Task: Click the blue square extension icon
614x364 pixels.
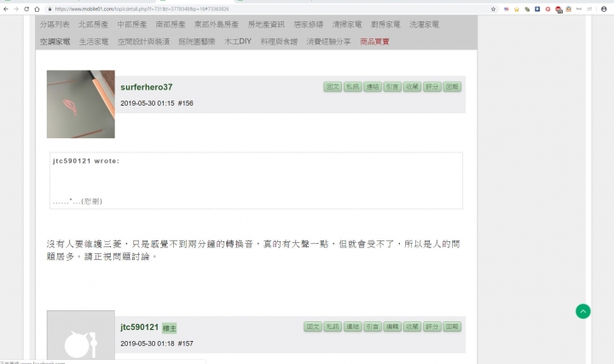Action: (x=537, y=9)
